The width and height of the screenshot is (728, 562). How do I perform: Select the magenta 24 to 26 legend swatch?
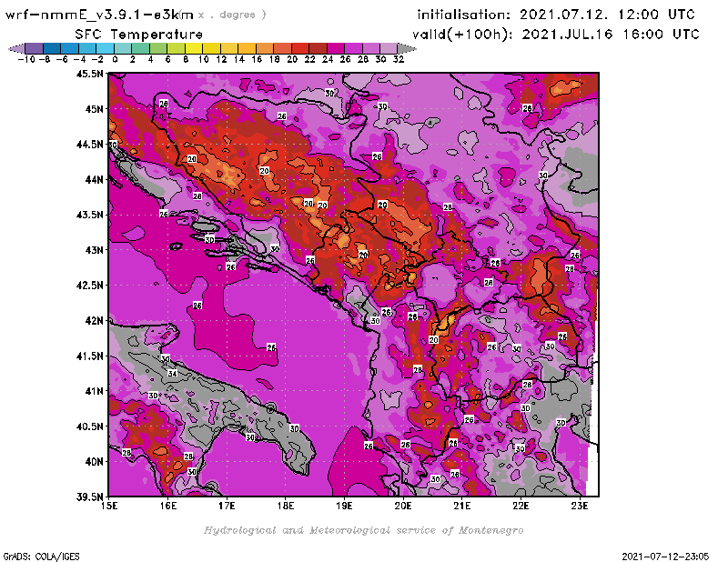click(x=335, y=49)
